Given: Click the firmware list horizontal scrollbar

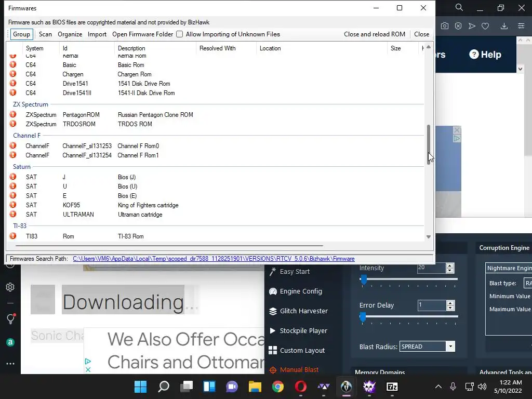Looking at the screenshot, I should coord(169,245).
